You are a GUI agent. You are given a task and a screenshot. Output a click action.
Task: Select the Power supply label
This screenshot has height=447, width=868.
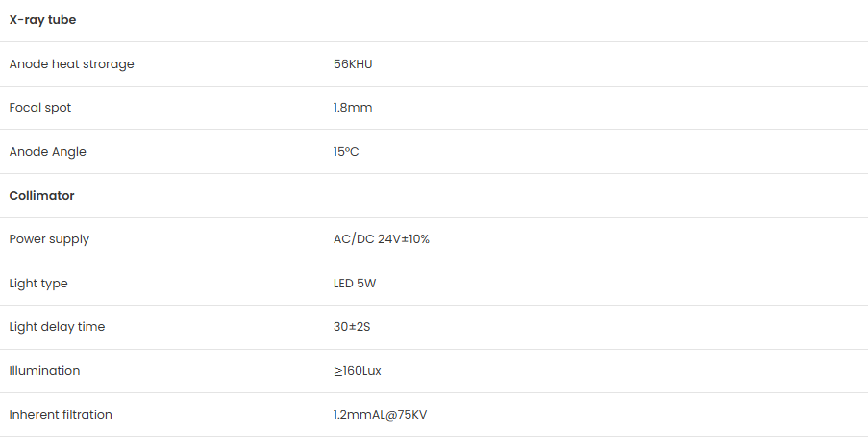click(x=49, y=239)
